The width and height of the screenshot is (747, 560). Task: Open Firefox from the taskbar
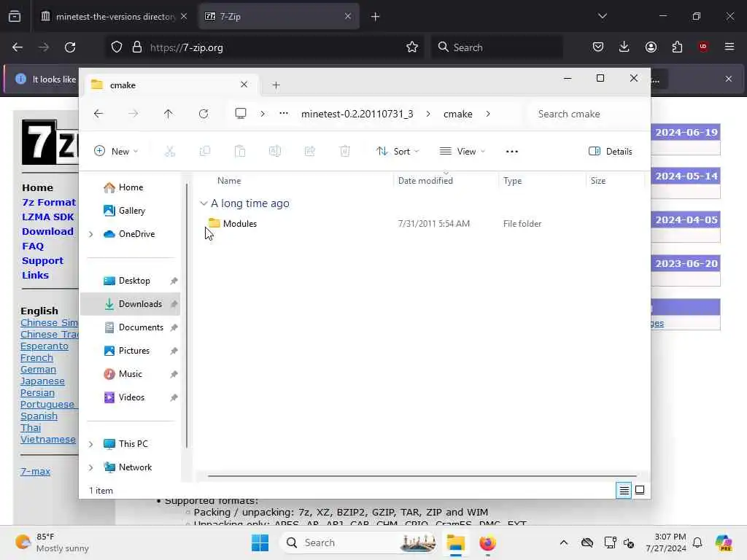click(487, 542)
